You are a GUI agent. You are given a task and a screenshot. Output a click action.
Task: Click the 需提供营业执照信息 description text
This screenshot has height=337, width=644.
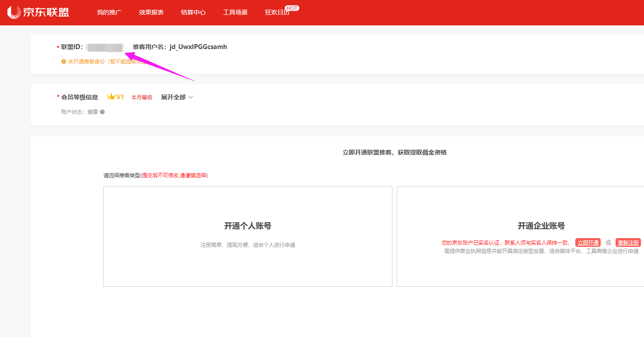pyautogui.click(x=541, y=251)
